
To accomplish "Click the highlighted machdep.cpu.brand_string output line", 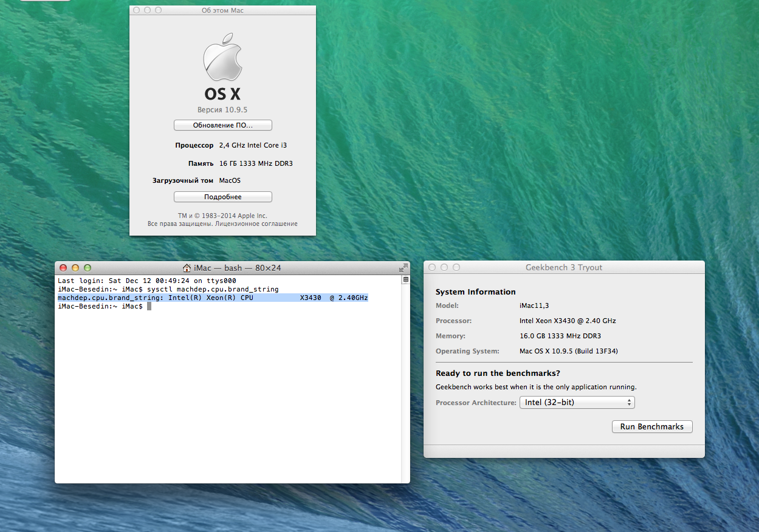I will [213, 298].
